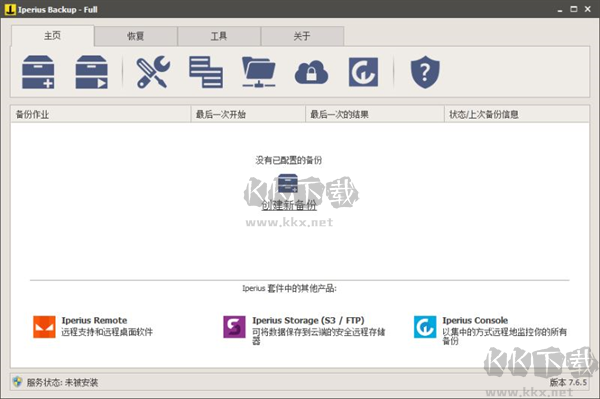This screenshot has height=399, width=600.
Task: Open the Iperius Remote product link
Action: pyautogui.click(x=94, y=320)
